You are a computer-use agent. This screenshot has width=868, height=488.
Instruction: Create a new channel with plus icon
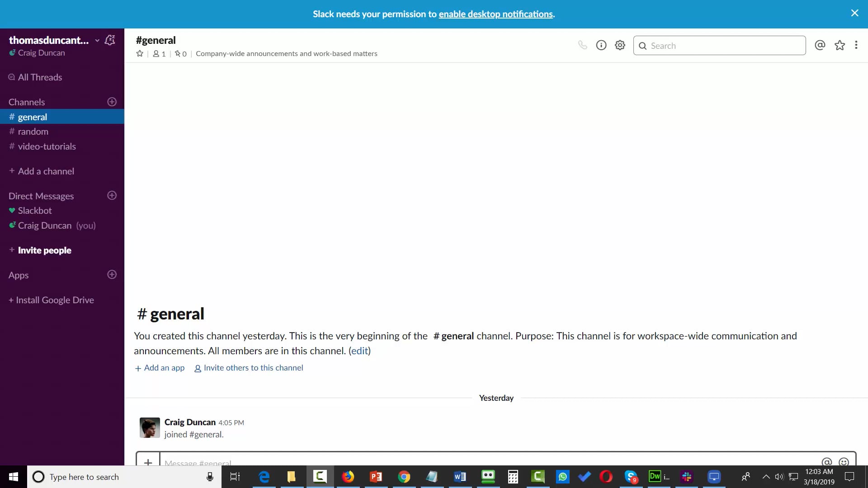[x=112, y=102]
